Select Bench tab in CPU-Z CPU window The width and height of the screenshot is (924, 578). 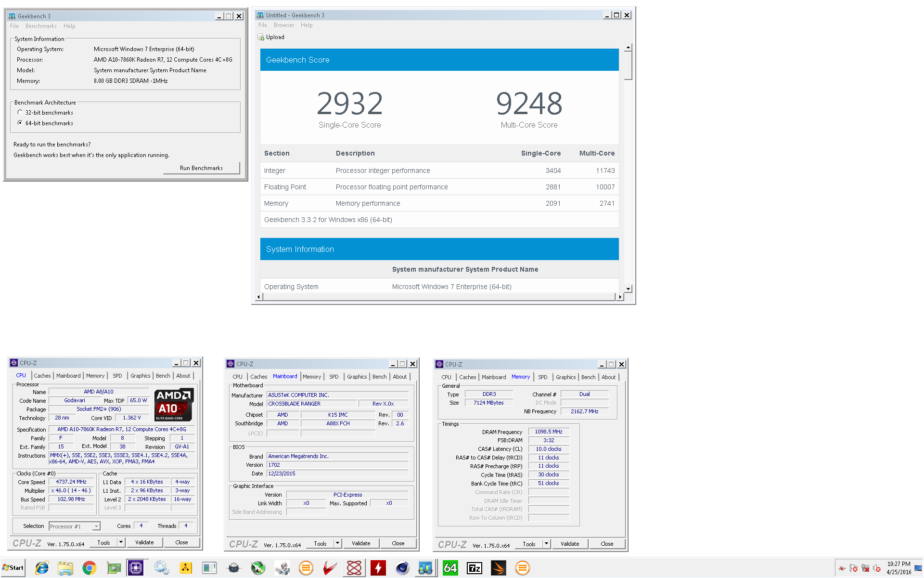click(x=163, y=376)
